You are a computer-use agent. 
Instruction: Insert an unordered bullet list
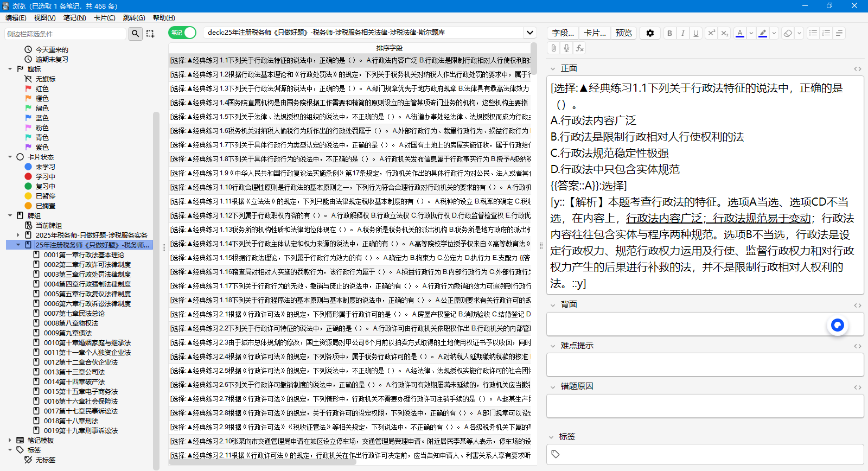(x=813, y=33)
